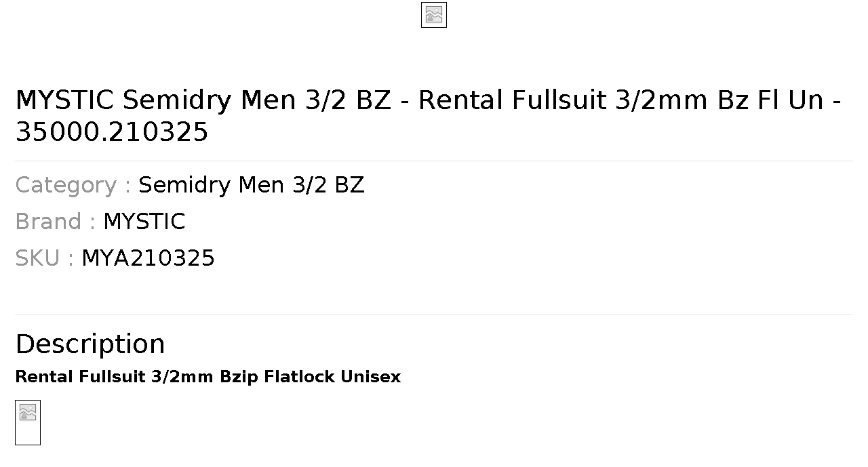Click the Description heading
This screenshot has width=868, height=467.
click(x=90, y=344)
